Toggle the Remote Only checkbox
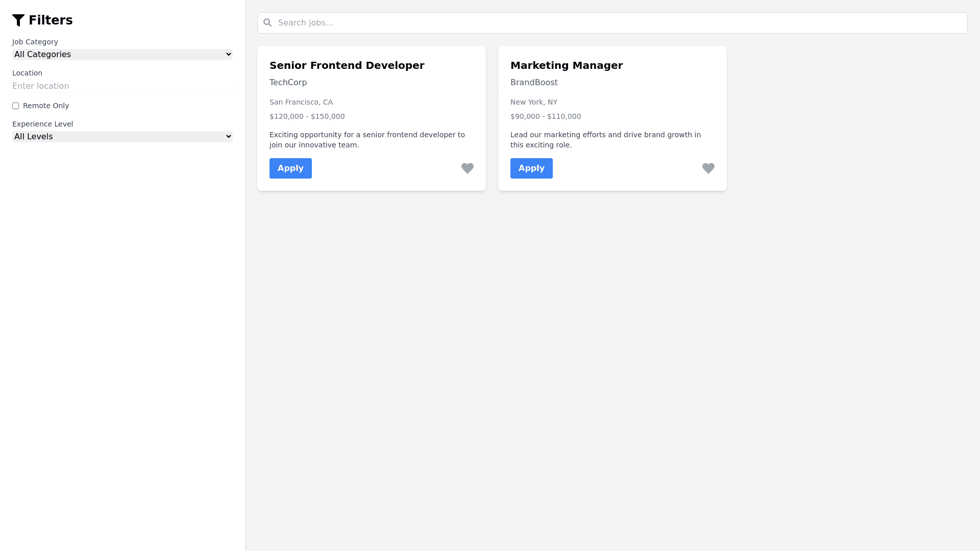 coord(16,106)
